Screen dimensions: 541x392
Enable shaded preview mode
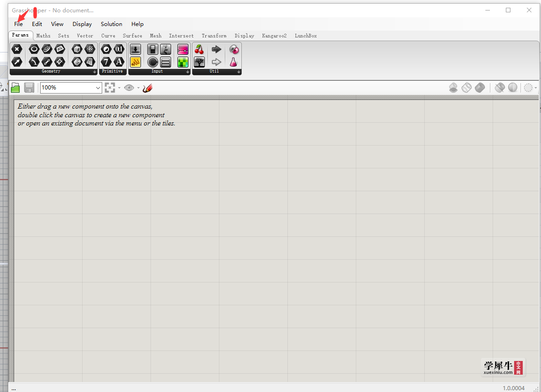480,88
